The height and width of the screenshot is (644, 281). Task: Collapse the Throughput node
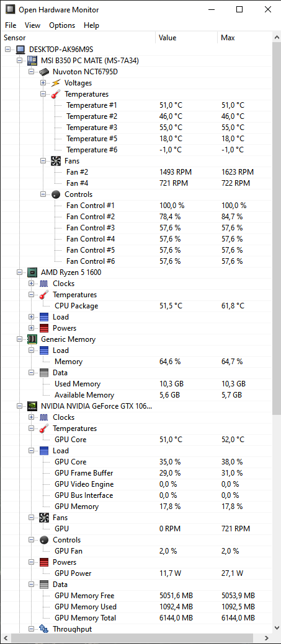(31, 629)
